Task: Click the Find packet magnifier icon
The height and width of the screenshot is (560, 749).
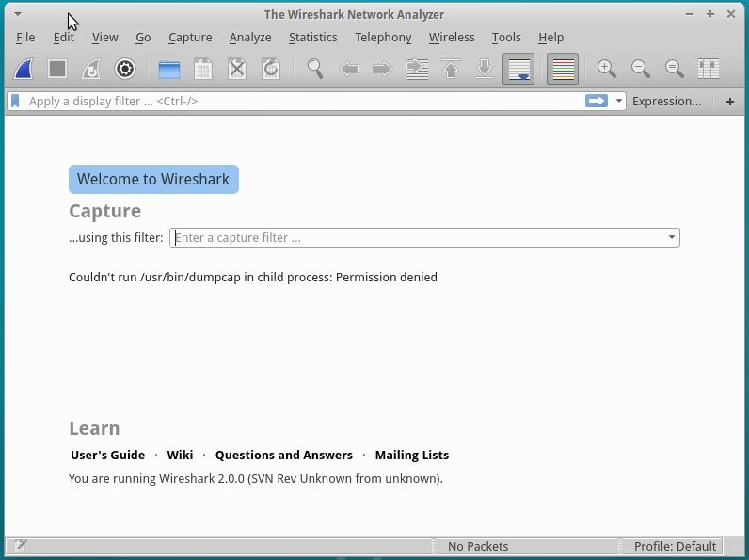Action: tap(315, 69)
